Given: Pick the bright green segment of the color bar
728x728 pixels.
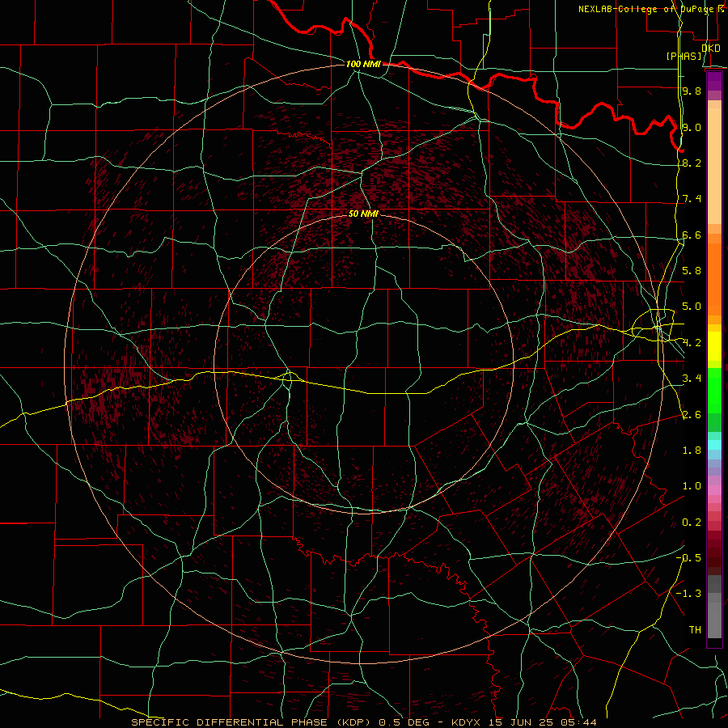Looking at the screenshot, I should point(714,391).
